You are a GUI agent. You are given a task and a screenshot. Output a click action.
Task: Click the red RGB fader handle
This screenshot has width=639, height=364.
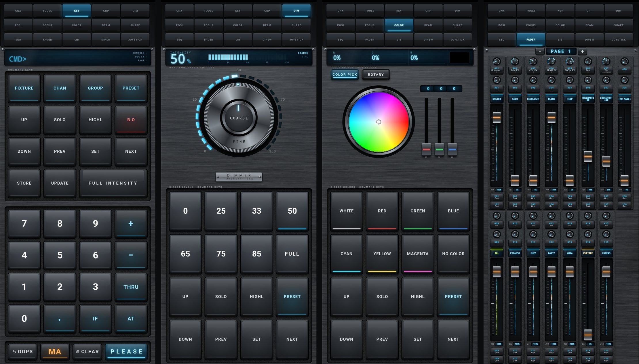[x=426, y=149]
